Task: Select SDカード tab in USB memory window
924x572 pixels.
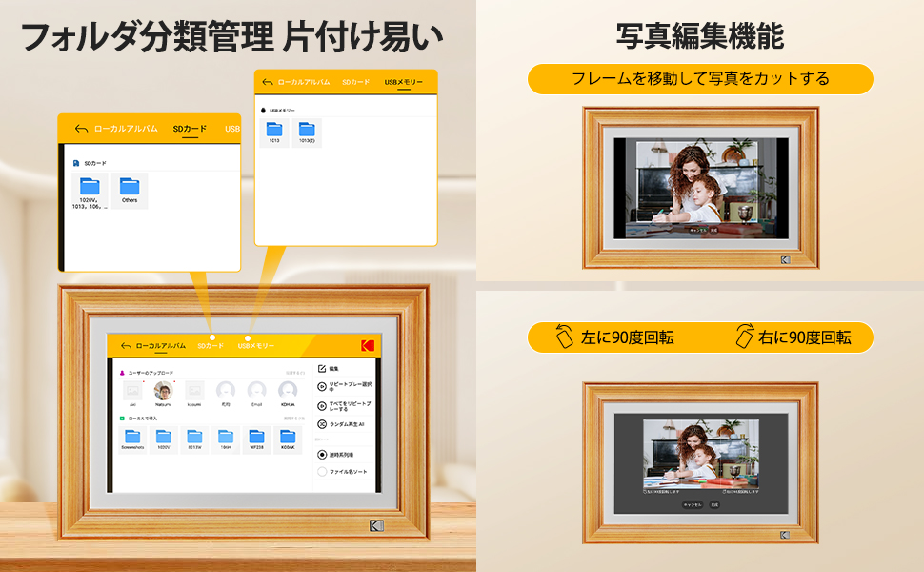Action: tap(356, 82)
